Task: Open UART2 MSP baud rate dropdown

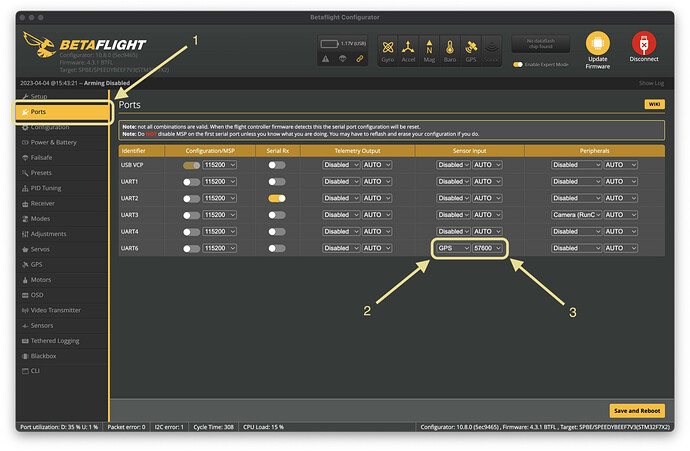Action: point(220,198)
